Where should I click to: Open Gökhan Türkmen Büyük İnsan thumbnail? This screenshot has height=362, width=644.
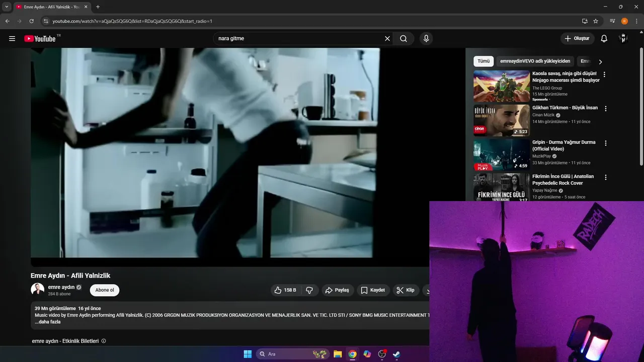502,120
